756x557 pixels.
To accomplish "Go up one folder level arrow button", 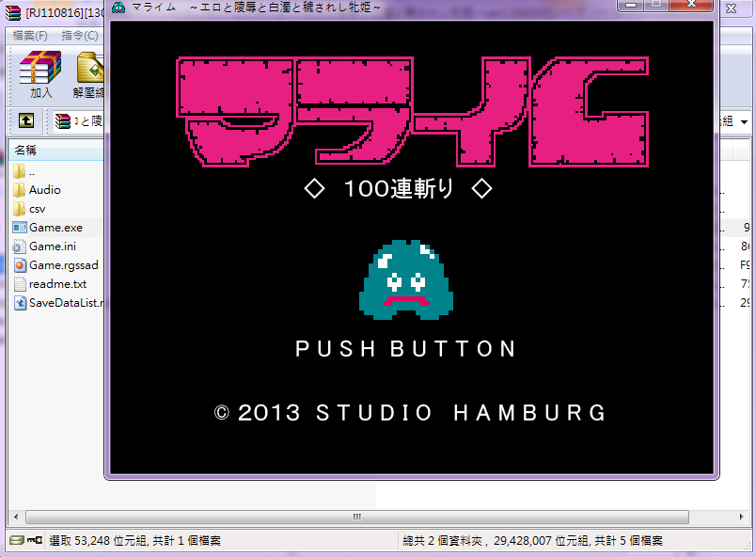I will click(x=26, y=120).
